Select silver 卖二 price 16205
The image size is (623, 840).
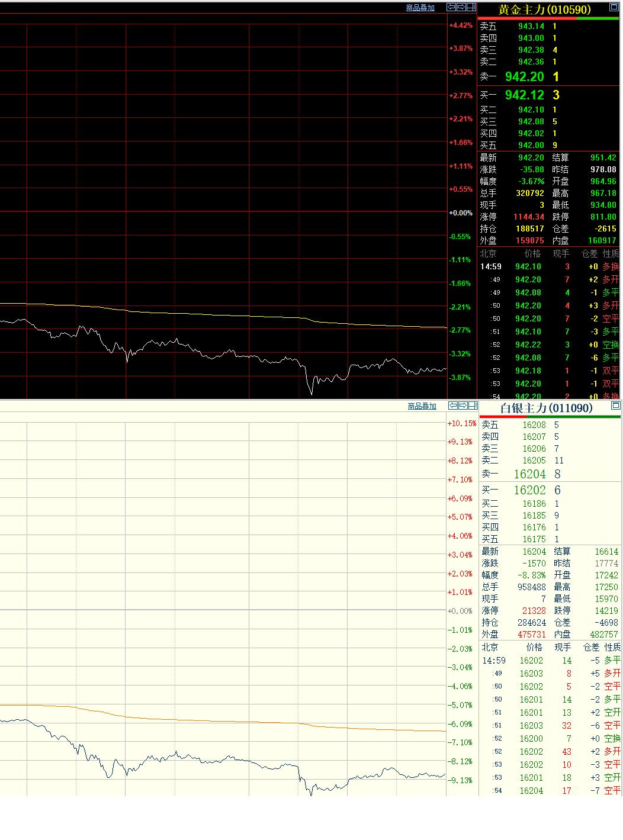click(534, 461)
